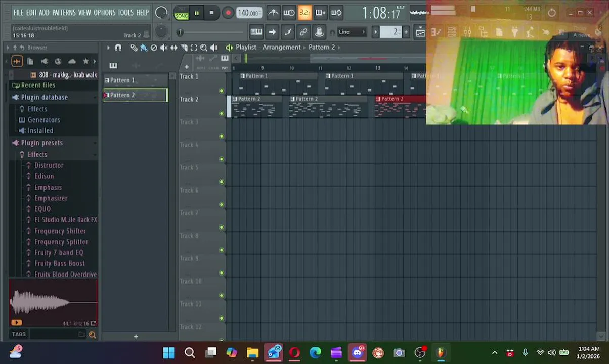The height and width of the screenshot is (364, 609).
Task: Stop playback with the stop button
Action: (211, 13)
